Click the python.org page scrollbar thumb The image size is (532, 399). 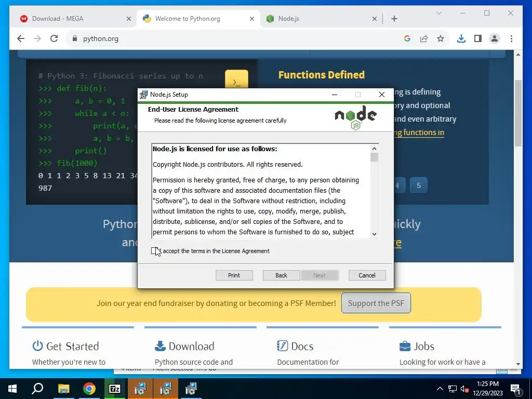(x=518, y=113)
